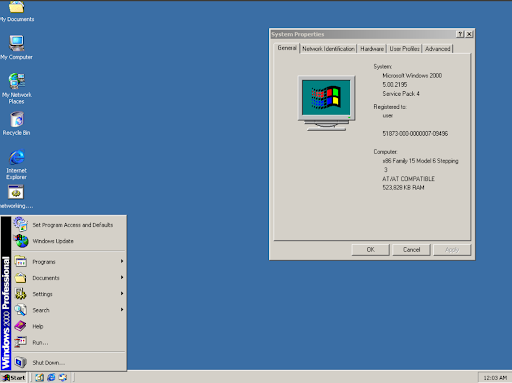Open the Advanced tab
512x383 pixels.
438,49
